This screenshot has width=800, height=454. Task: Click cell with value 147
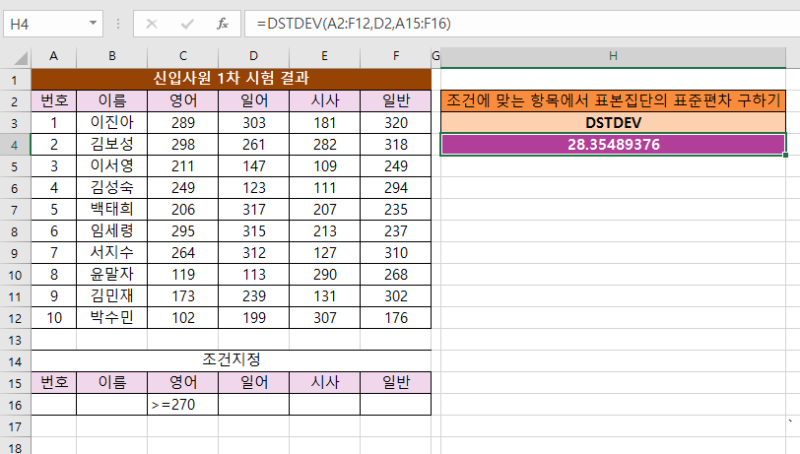(254, 166)
